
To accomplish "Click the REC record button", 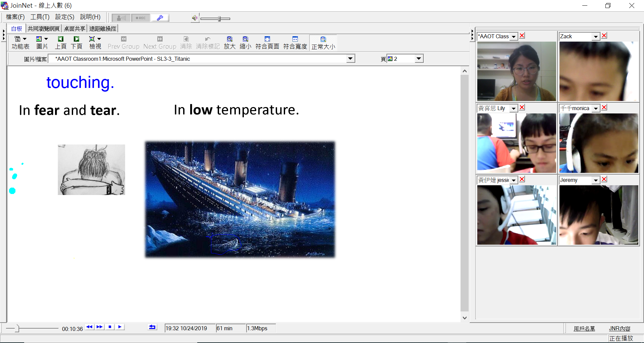I will point(141,18).
